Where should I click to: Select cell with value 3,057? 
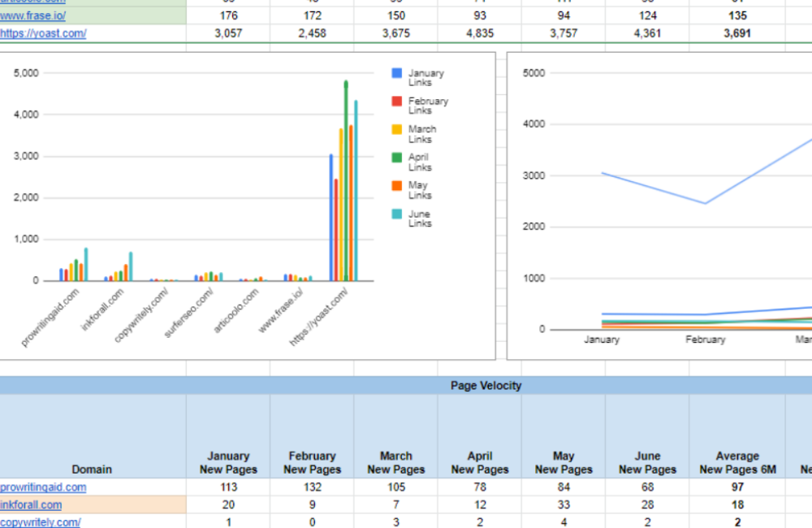pos(228,33)
